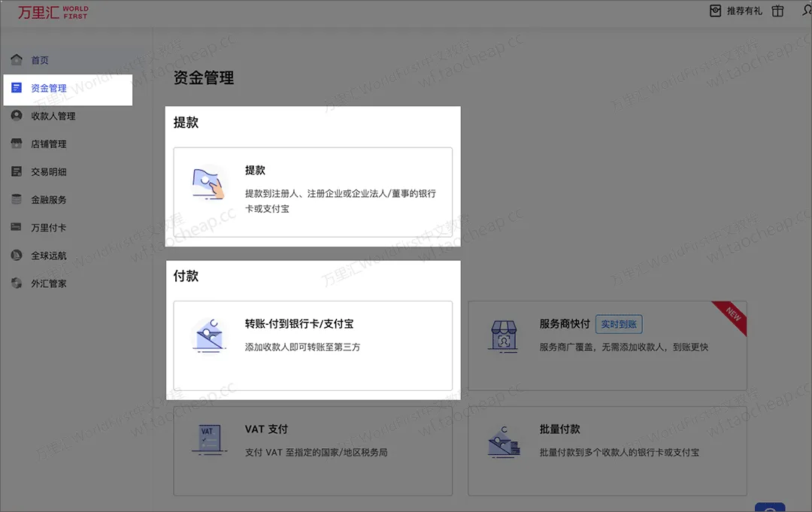812x512 pixels.
Task: Click the 金融服务 coin stack icon
Action: tap(17, 199)
